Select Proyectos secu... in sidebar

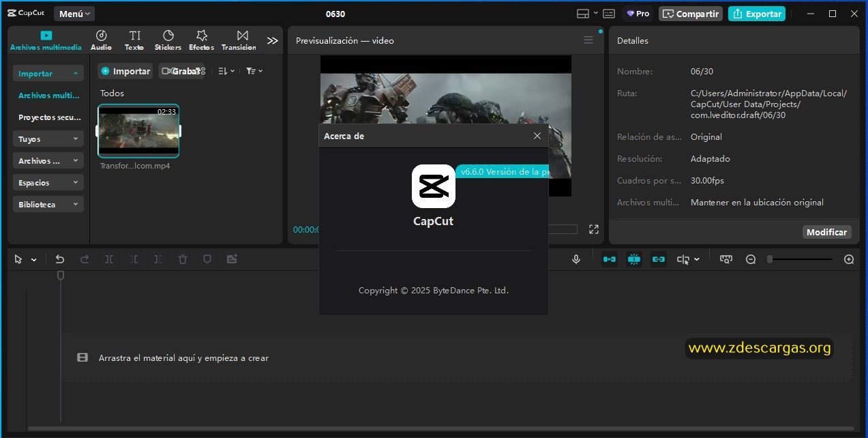(48, 117)
